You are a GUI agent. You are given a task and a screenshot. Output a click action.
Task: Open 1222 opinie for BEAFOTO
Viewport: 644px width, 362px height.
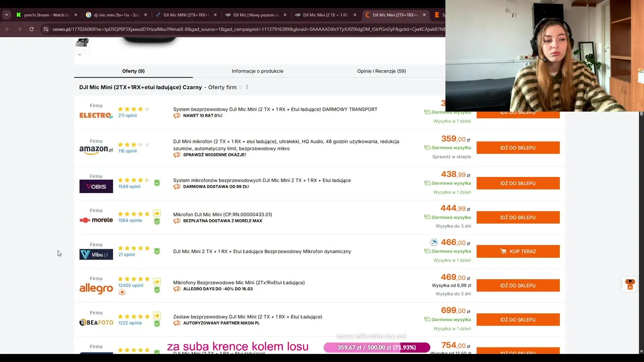point(130,323)
